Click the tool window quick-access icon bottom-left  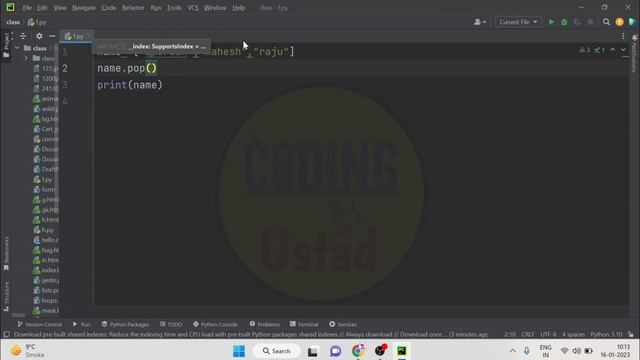click(7, 334)
